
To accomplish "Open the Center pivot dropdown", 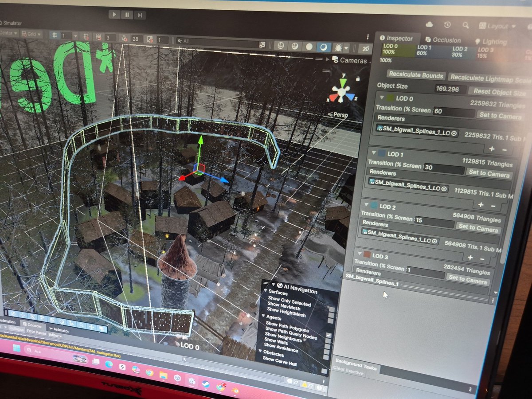I will [9, 33].
